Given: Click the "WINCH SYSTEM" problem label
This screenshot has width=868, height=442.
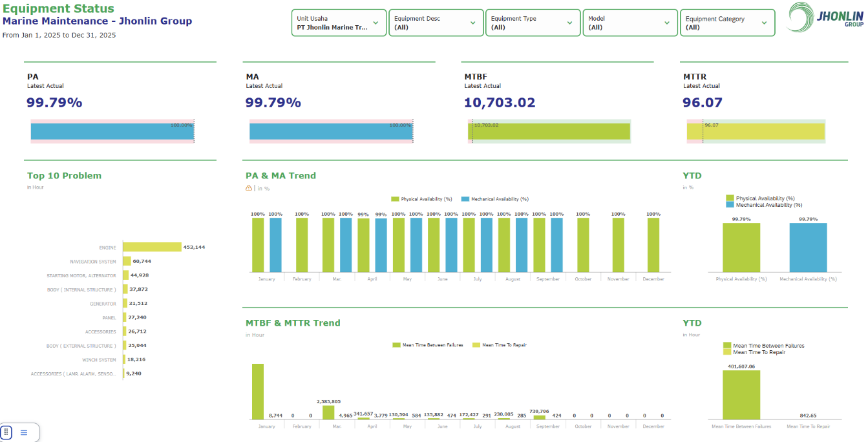Looking at the screenshot, I should click(x=99, y=360).
